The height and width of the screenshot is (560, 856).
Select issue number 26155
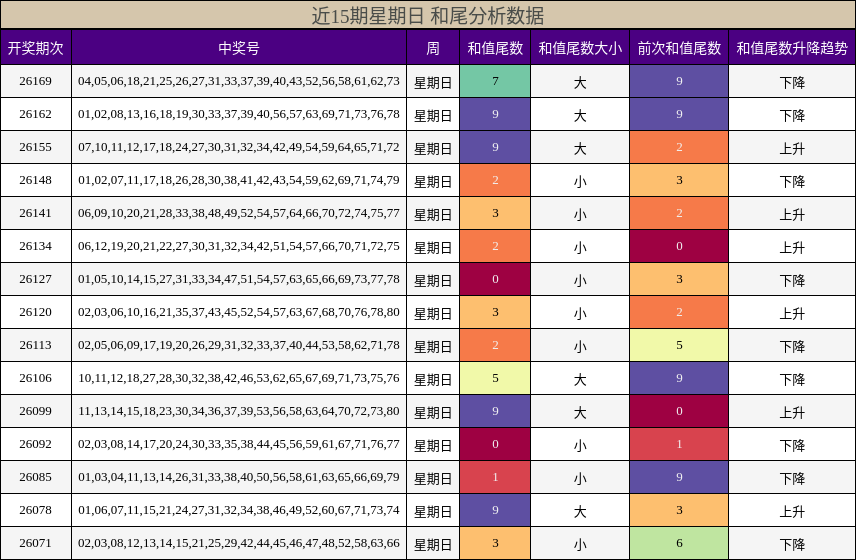tap(35, 147)
